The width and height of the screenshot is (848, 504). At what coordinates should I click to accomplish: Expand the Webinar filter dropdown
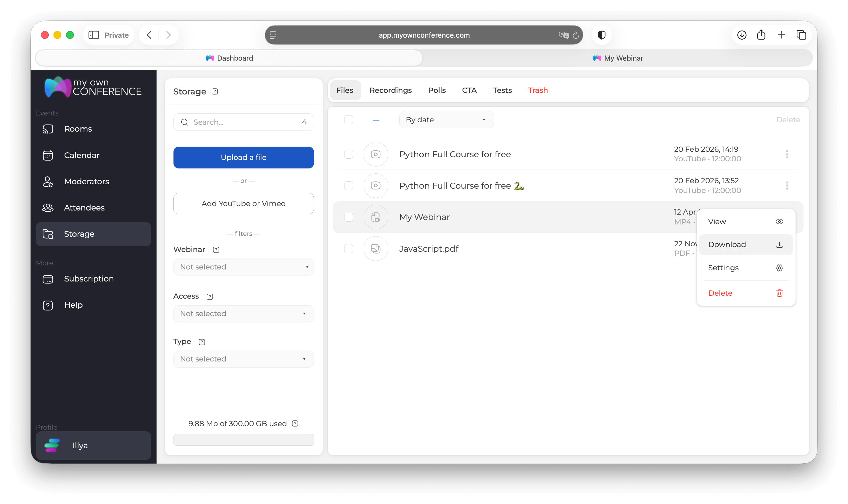243,267
